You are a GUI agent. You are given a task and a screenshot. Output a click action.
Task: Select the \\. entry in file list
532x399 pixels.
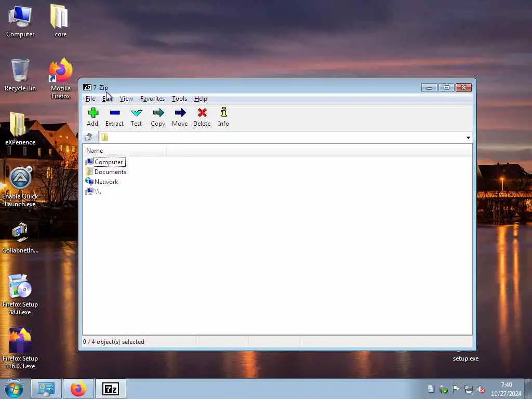pyautogui.click(x=94, y=191)
